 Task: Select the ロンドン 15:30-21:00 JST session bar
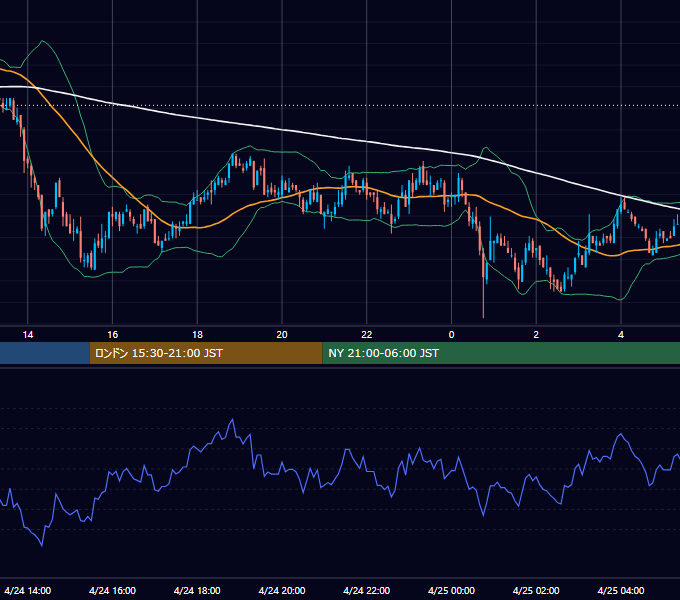[x=206, y=353]
